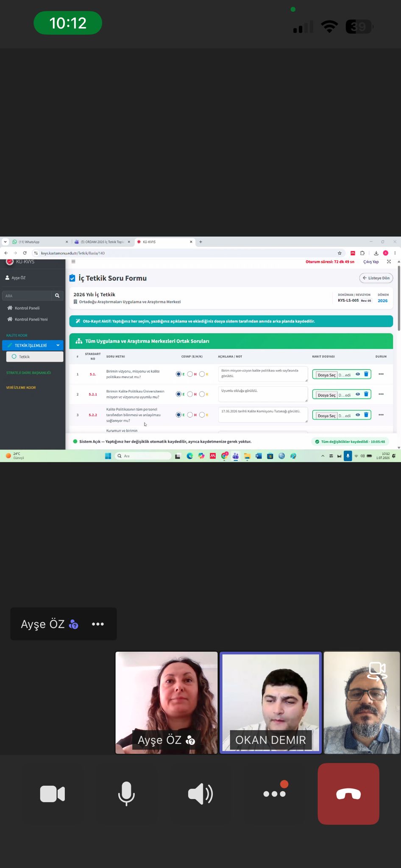Flip camera on the self-view video tile
401x868 pixels.
pos(377,671)
